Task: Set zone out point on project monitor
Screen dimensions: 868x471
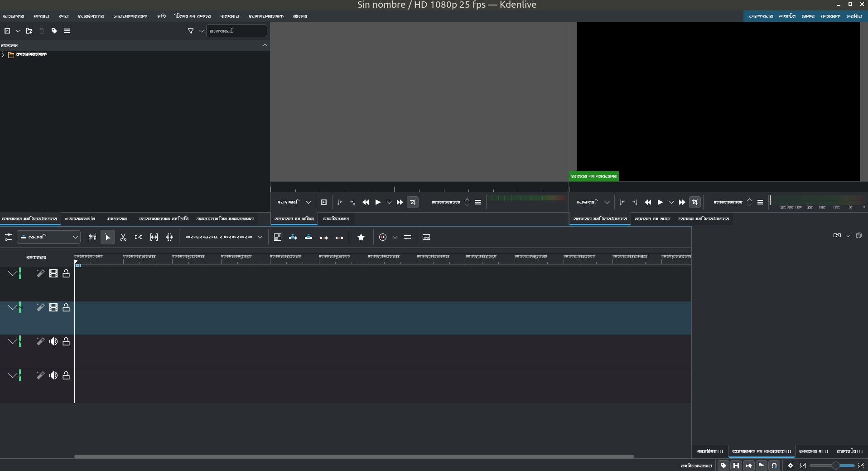Action: (635, 202)
